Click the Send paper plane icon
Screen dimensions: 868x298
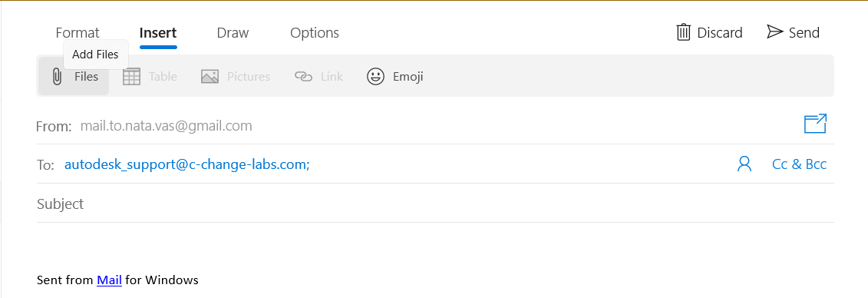click(x=774, y=32)
